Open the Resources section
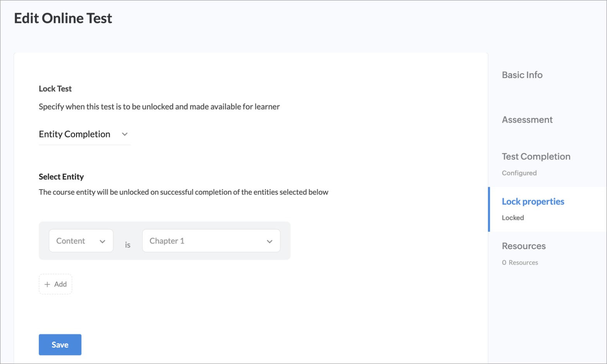607x364 pixels. 523,246
